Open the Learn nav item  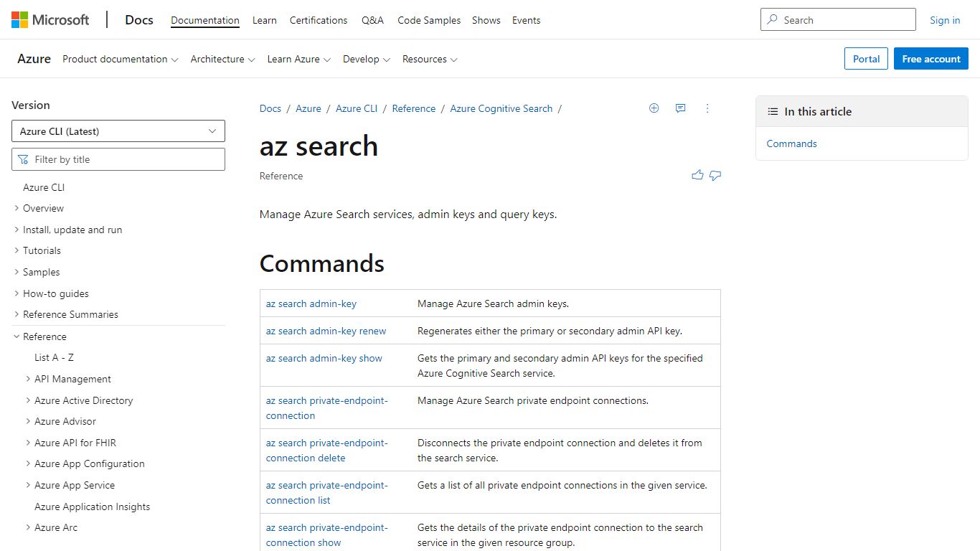point(265,20)
